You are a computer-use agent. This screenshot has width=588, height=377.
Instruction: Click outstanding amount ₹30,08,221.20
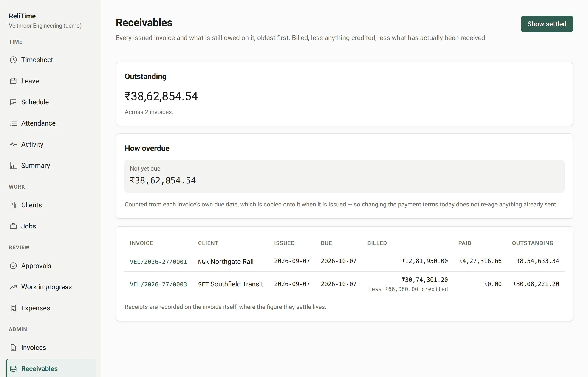coord(536,284)
